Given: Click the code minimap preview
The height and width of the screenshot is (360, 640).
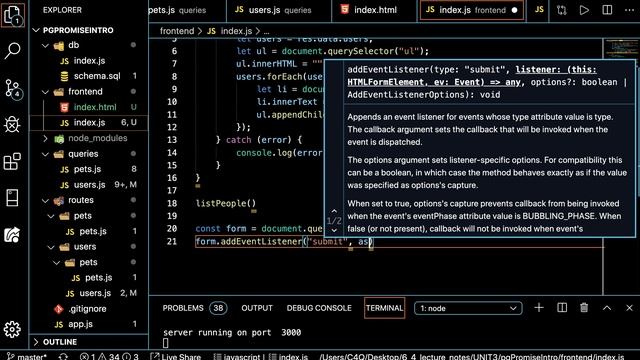Looking at the screenshot, I should [x=620, y=49].
